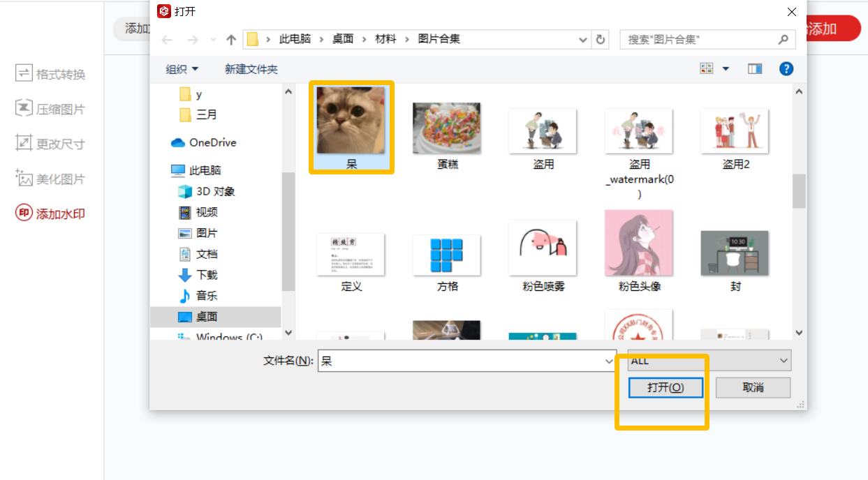
Task: Close the 打开 dialog window
Action: 791,12
